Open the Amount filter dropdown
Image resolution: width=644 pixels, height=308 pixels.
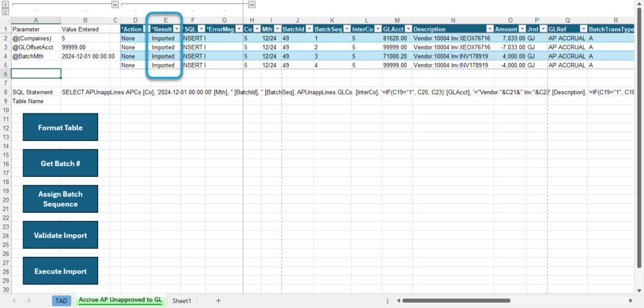coord(522,29)
